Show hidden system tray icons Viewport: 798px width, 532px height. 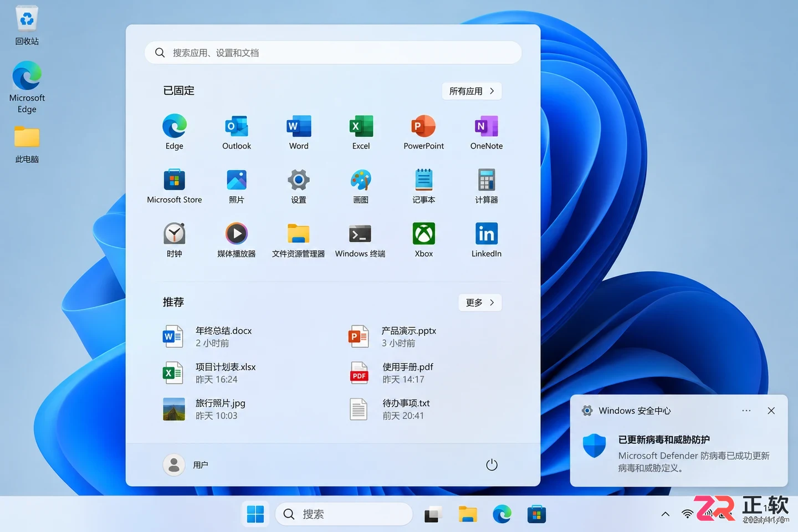click(666, 514)
